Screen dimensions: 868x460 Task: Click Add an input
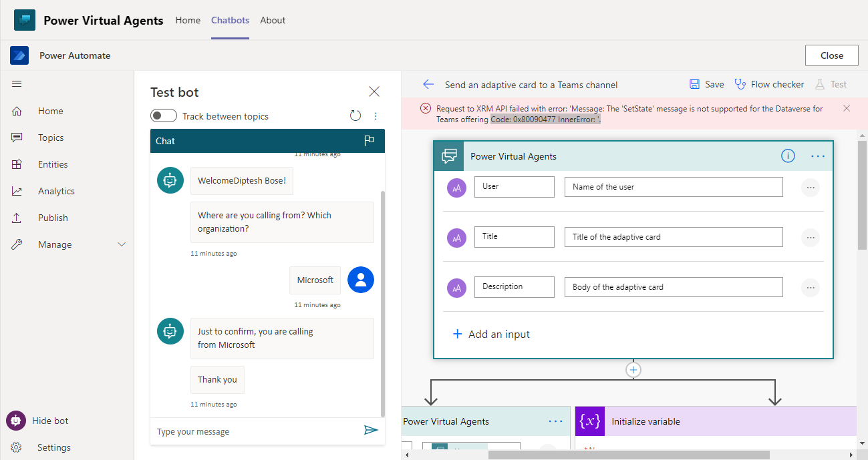point(491,334)
